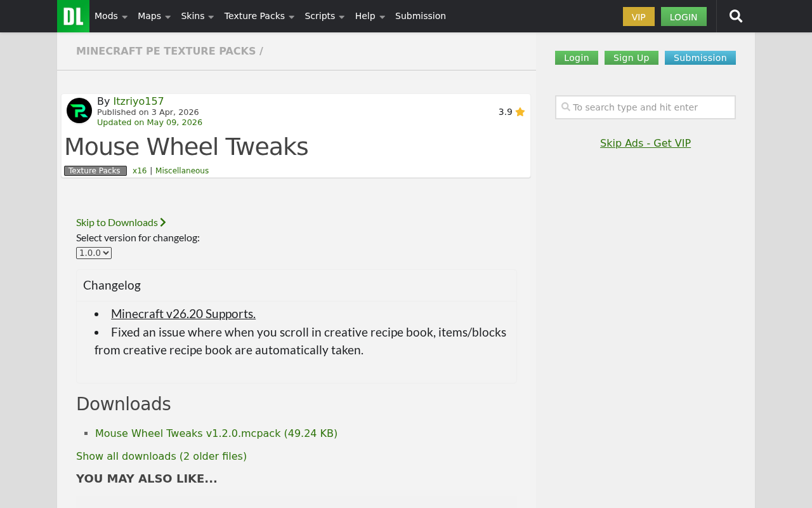The image size is (812, 508).
Task: Open the search magnifier icon in header
Action: (x=736, y=17)
